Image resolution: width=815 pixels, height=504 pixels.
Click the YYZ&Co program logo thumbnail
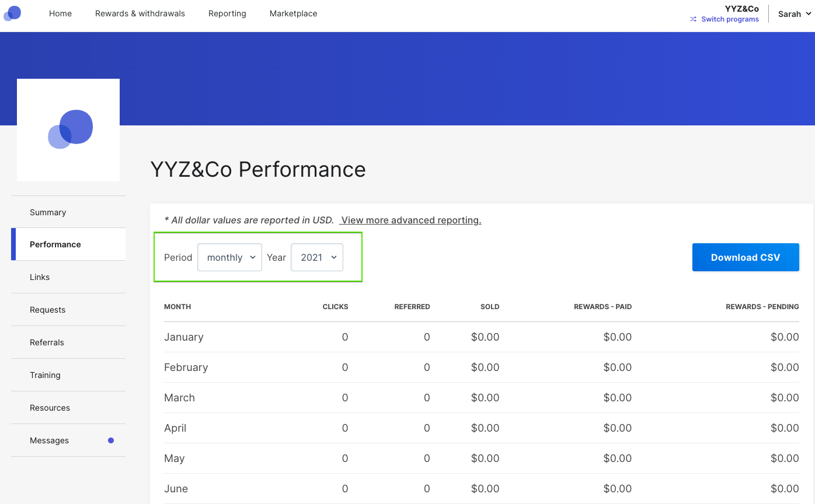point(68,129)
